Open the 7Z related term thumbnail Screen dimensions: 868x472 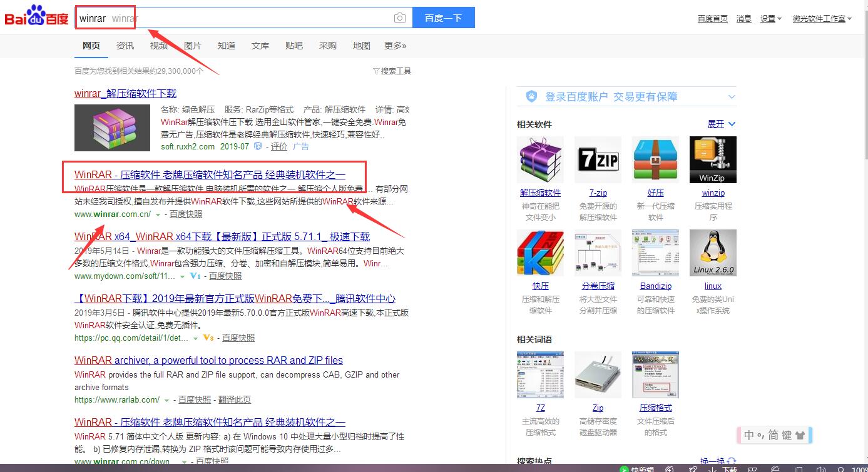click(x=540, y=374)
